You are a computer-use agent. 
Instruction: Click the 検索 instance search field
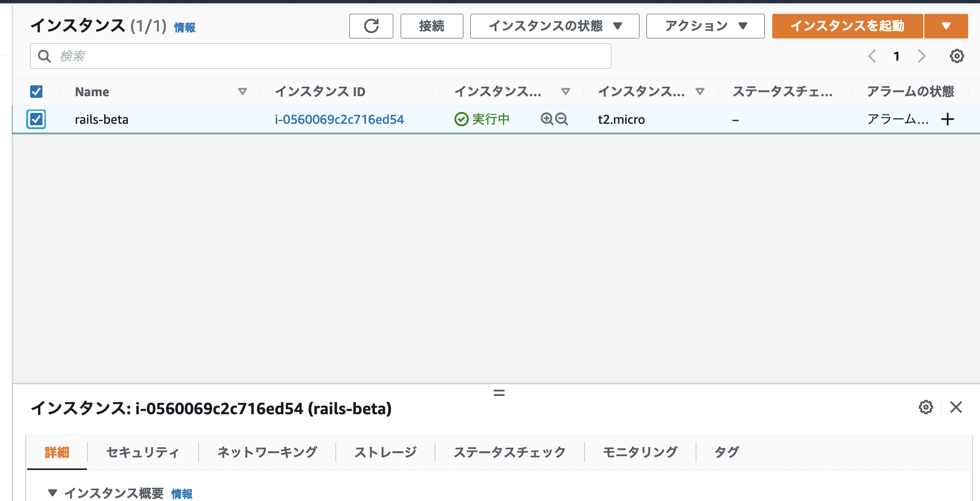(321, 56)
